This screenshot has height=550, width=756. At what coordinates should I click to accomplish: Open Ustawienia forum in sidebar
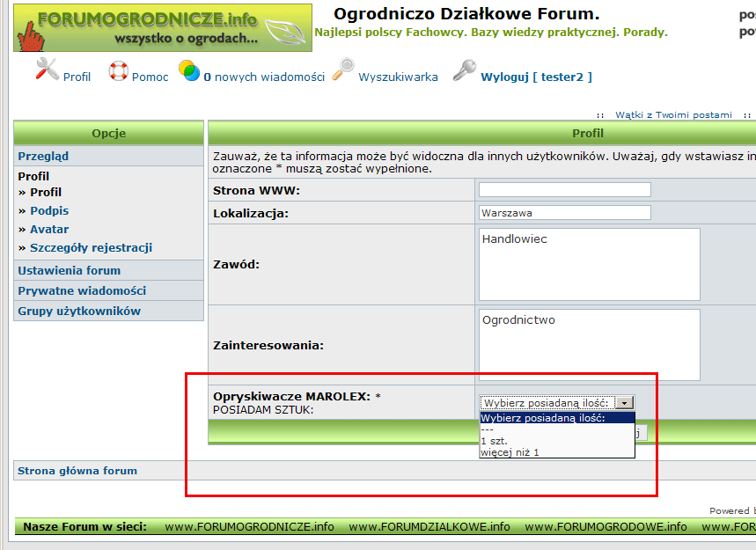pyautogui.click(x=70, y=270)
